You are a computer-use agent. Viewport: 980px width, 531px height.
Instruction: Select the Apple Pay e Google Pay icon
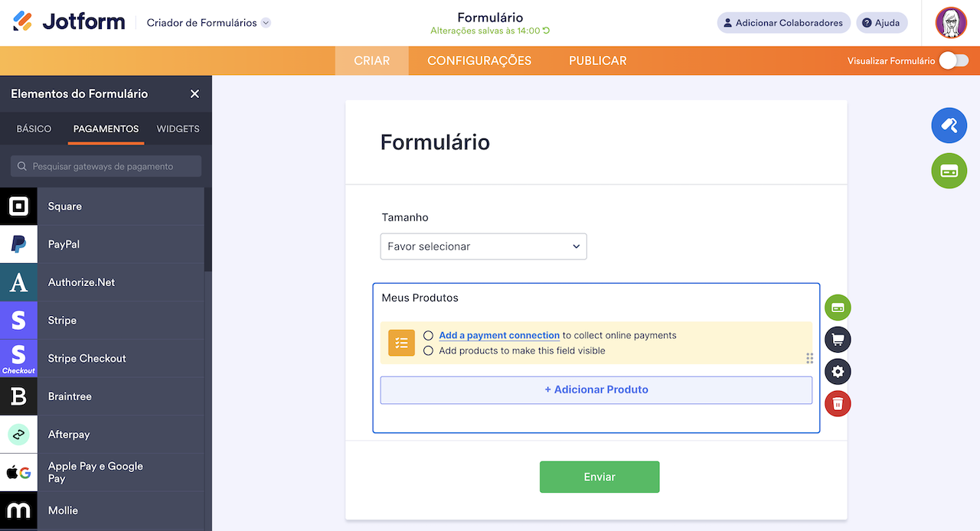tap(18, 471)
